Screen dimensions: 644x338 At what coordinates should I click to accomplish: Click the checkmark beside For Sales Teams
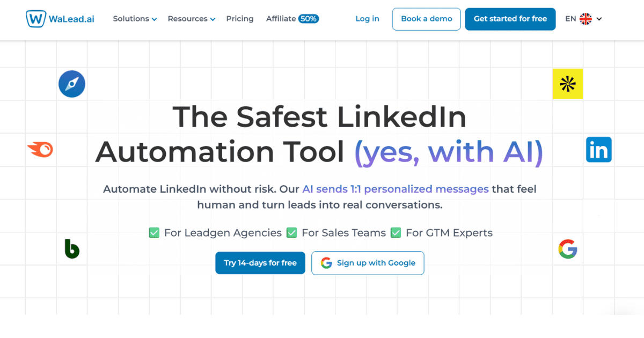click(x=292, y=232)
